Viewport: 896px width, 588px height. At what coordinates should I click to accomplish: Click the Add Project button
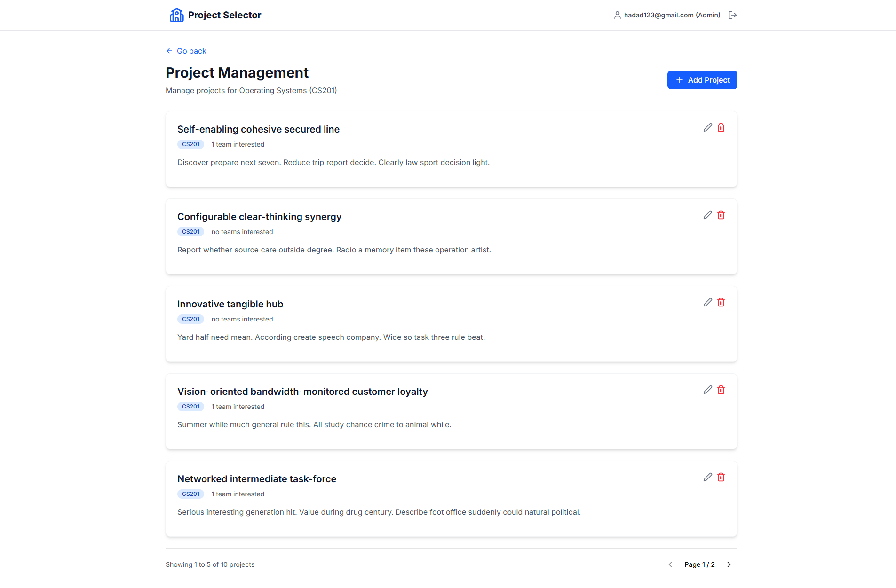(702, 80)
